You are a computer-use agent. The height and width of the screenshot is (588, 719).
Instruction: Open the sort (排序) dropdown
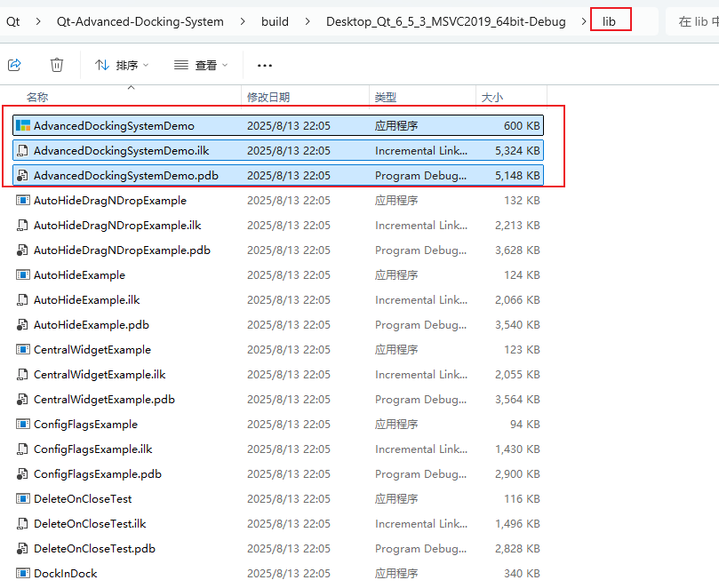click(x=122, y=66)
